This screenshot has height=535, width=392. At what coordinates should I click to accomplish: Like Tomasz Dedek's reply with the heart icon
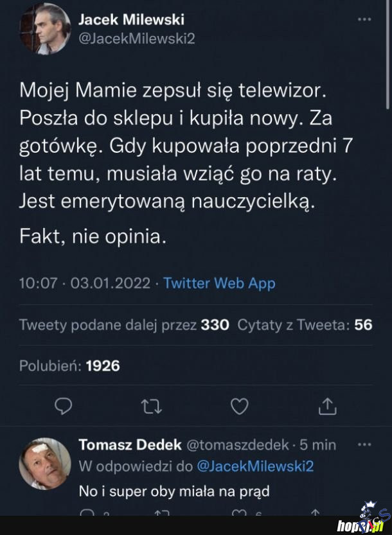240,514
